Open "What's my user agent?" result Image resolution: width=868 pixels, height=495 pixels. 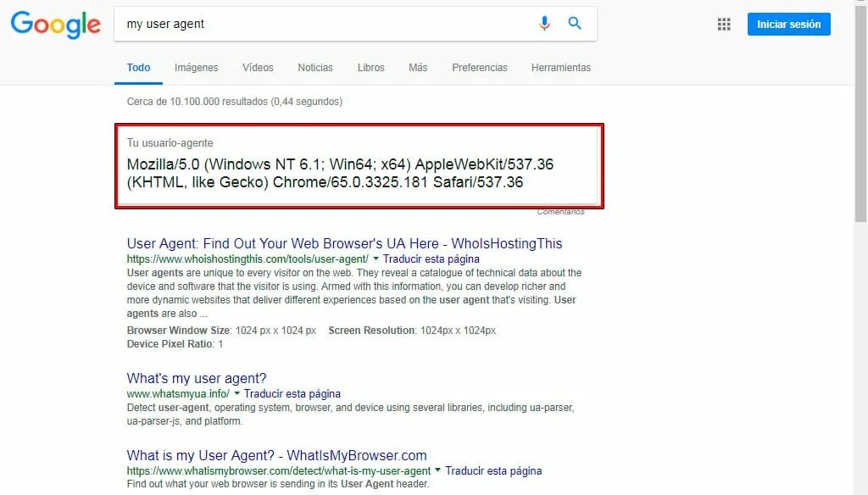(x=197, y=378)
